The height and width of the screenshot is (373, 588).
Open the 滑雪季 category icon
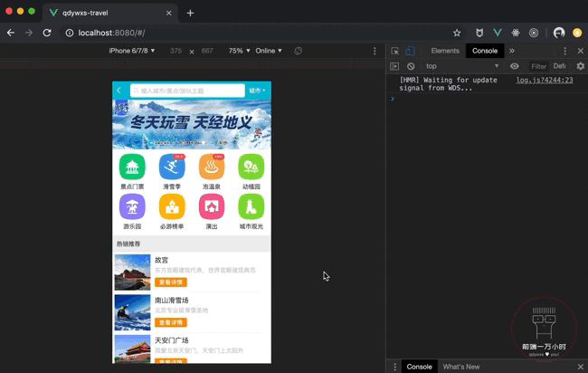172,167
